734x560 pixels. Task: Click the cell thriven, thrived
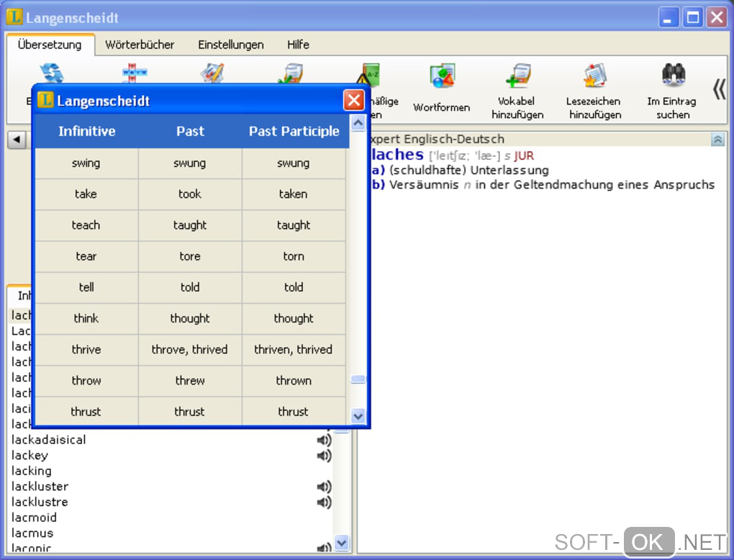click(294, 350)
